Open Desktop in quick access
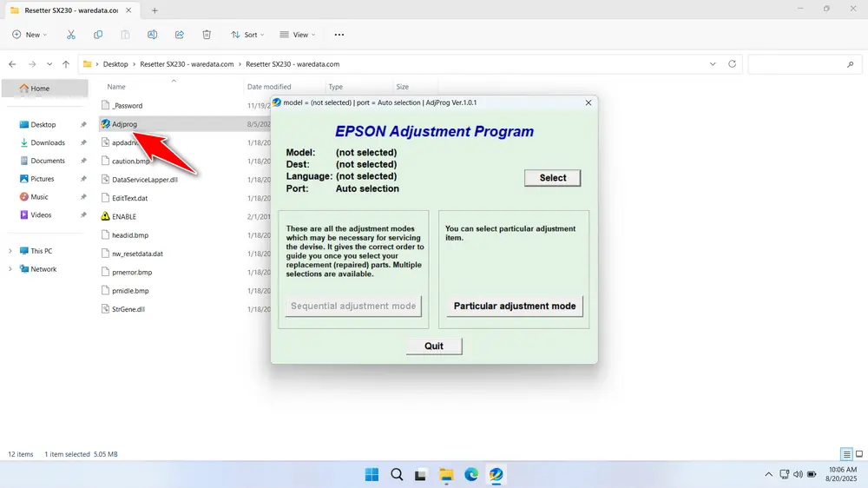Screen dimensions: 868x488 [x=43, y=125]
